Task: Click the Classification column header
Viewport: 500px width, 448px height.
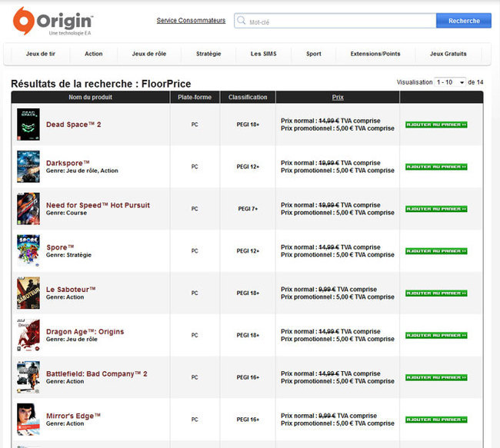Action: 248,97
